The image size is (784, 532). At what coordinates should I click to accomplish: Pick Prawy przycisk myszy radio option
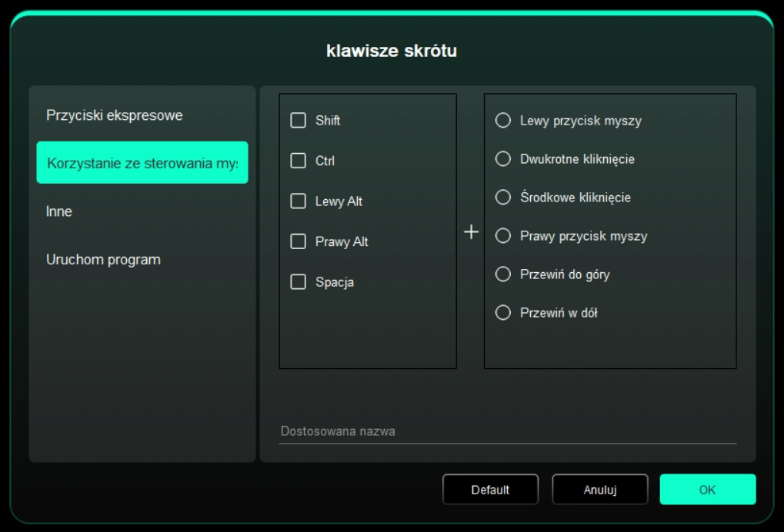coord(503,236)
